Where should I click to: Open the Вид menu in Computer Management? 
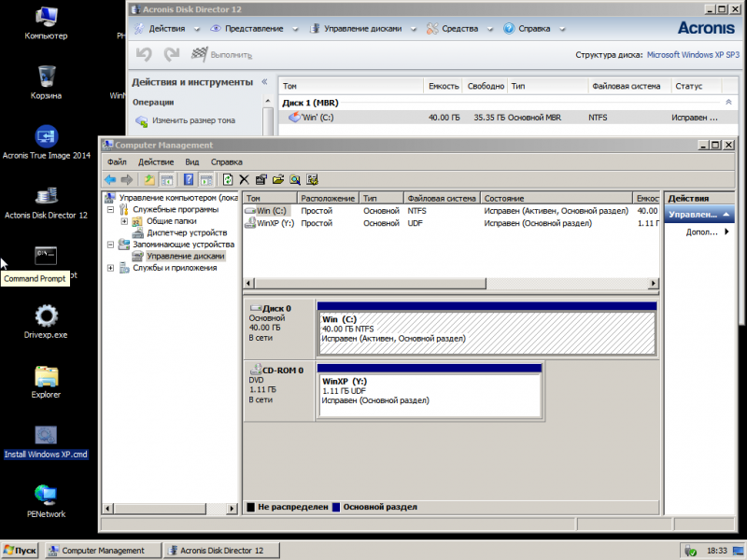[192, 161]
